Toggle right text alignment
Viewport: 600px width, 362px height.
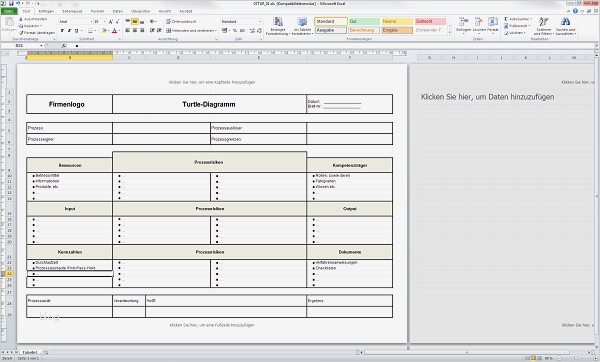click(142, 30)
